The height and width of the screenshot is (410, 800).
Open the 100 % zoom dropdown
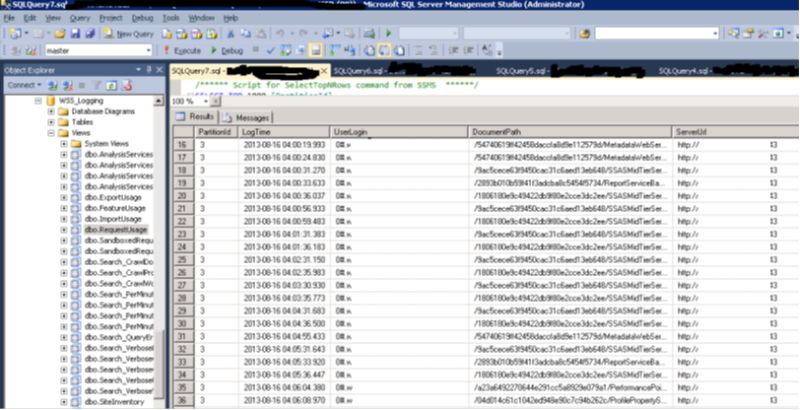205,101
